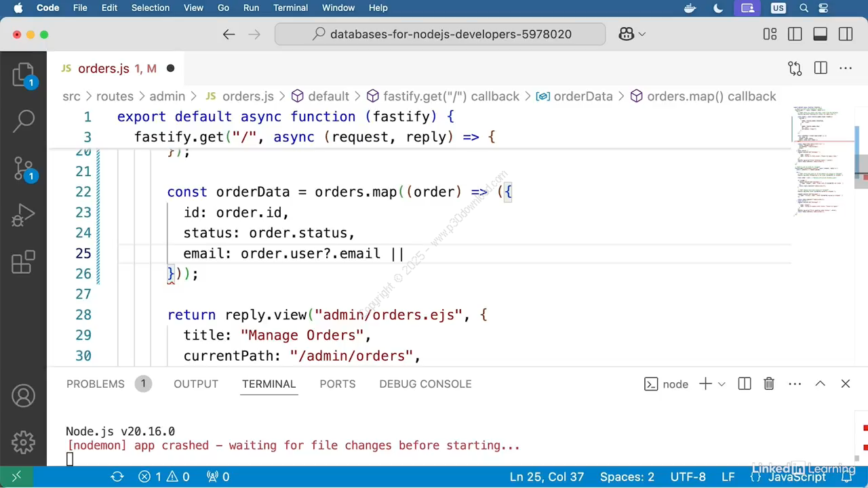The height and width of the screenshot is (488, 868).
Task: Open the Spotlight search in menu bar
Action: 804,7
